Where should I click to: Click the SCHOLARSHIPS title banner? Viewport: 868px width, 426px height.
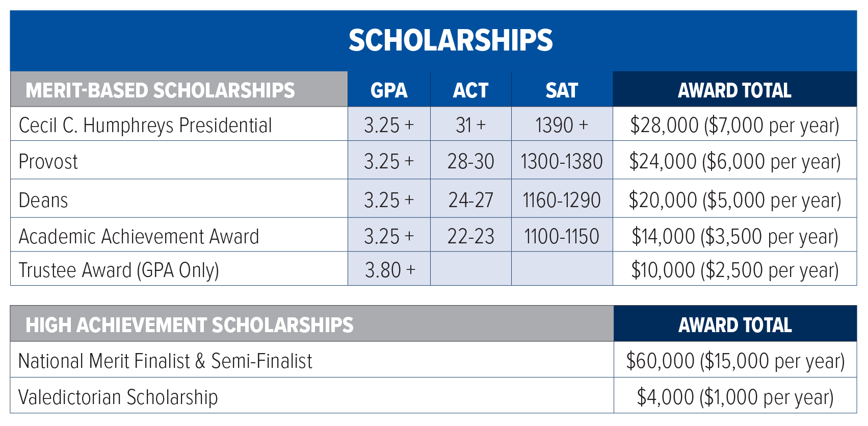pyautogui.click(x=451, y=40)
